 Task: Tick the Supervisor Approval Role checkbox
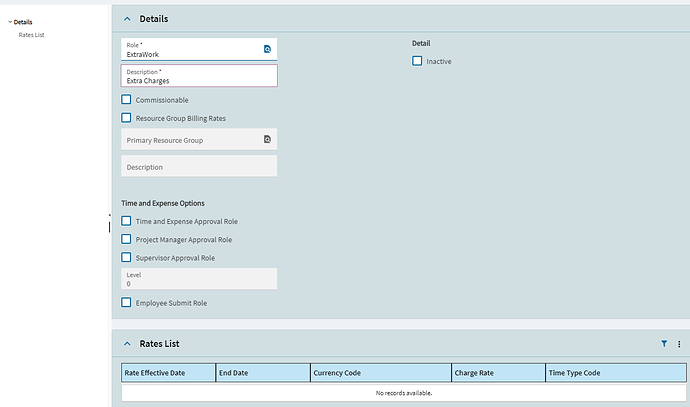pyautogui.click(x=126, y=257)
